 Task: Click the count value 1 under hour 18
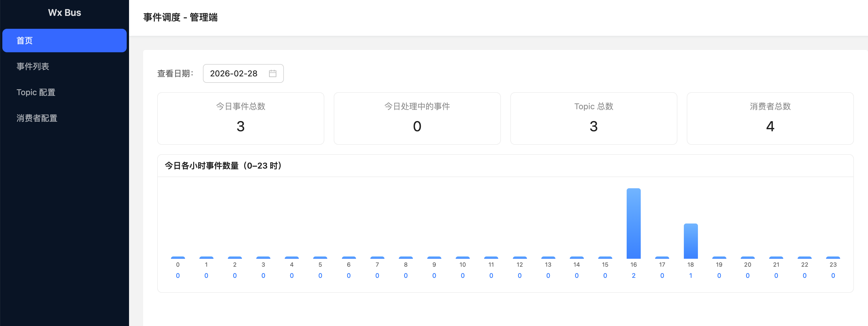[x=690, y=275]
